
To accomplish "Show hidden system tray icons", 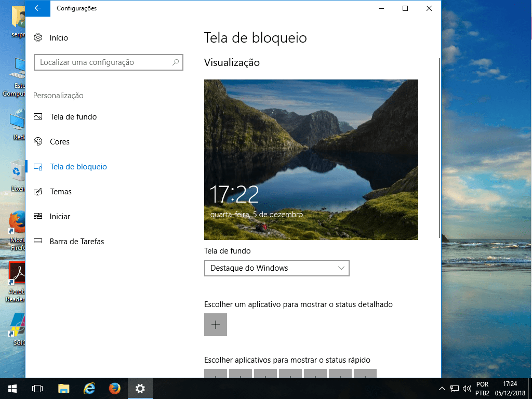I will (x=442, y=388).
